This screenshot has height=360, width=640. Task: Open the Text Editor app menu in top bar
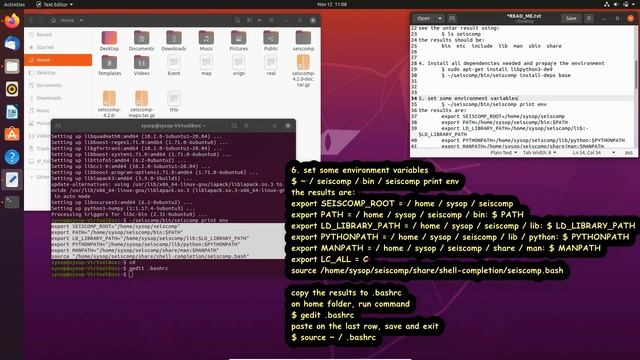point(54,4)
